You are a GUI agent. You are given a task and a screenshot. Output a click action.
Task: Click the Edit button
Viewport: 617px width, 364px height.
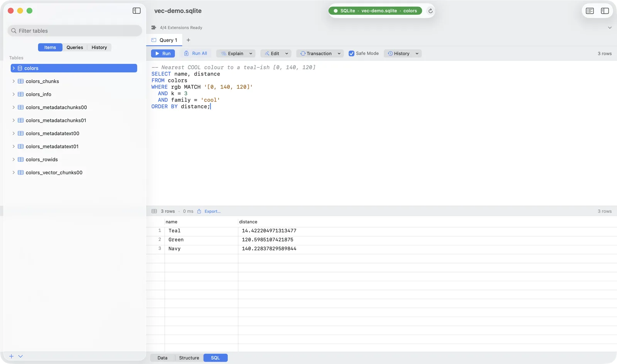[x=272, y=54]
